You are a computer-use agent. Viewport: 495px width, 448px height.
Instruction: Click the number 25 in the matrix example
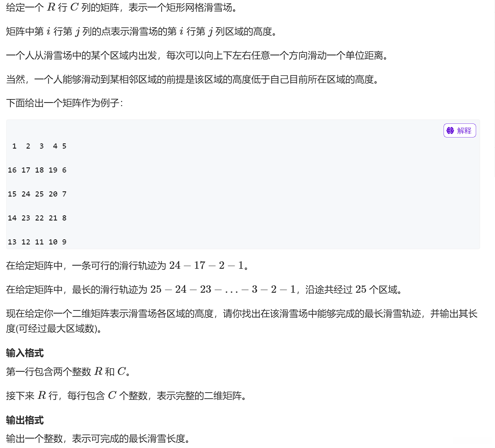39,194
